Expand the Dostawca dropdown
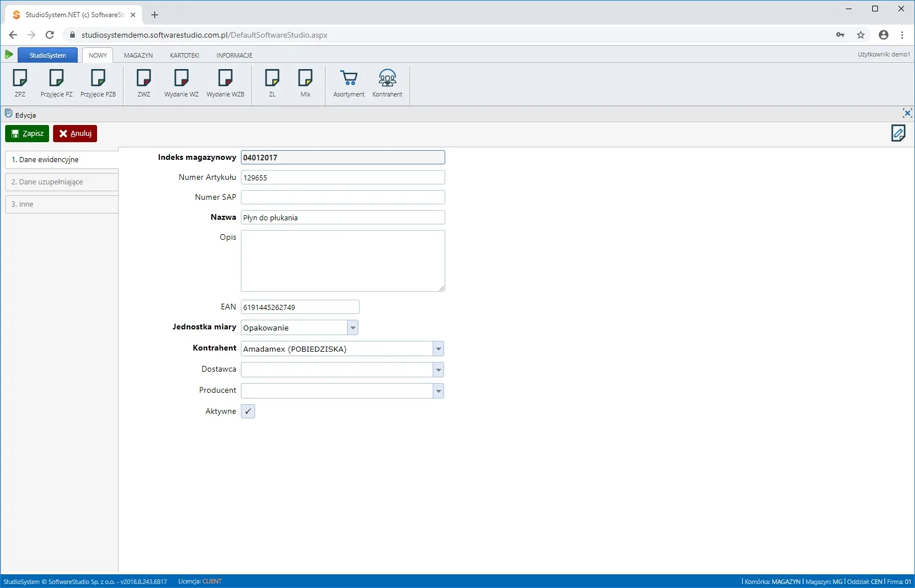The image size is (915, 588). tap(438, 370)
